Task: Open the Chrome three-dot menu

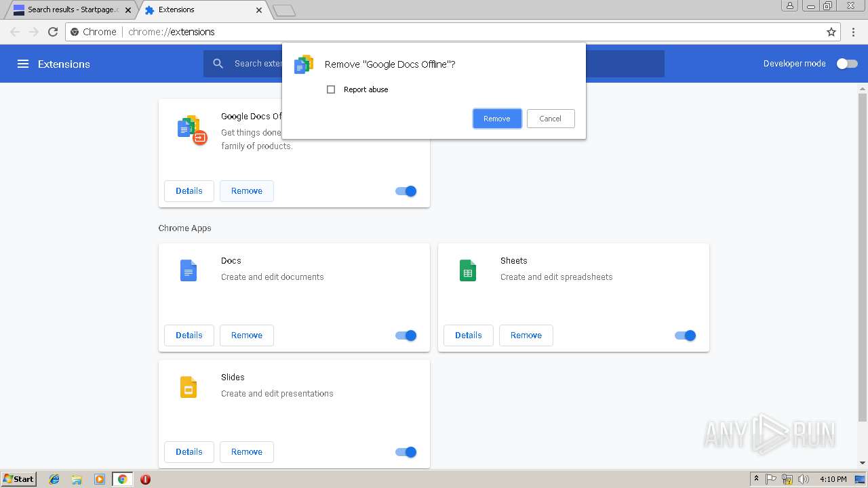Action: point(853,32)
